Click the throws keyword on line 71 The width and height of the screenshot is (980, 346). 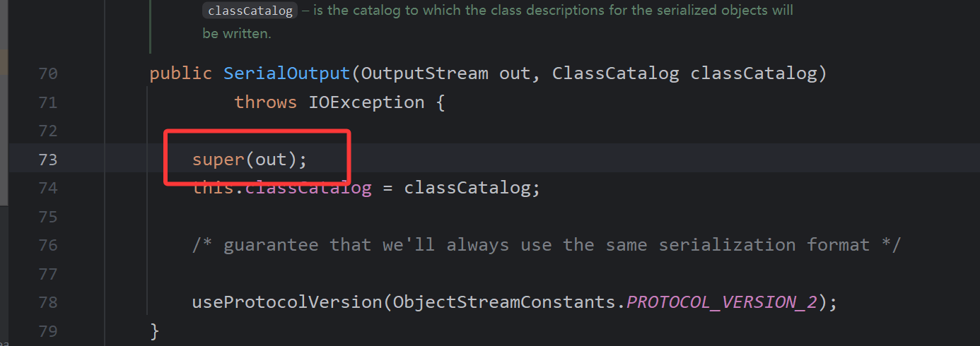[265, 102]
